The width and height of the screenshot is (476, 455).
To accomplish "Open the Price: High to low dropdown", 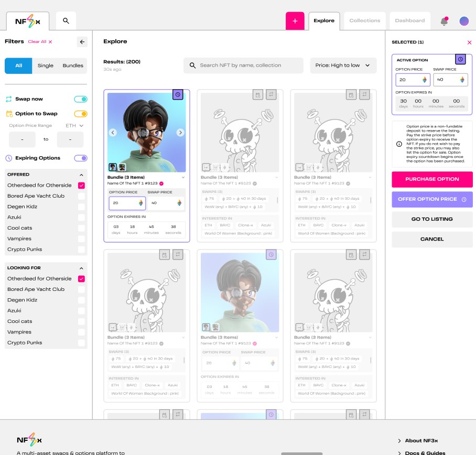I will coord(343,66).
